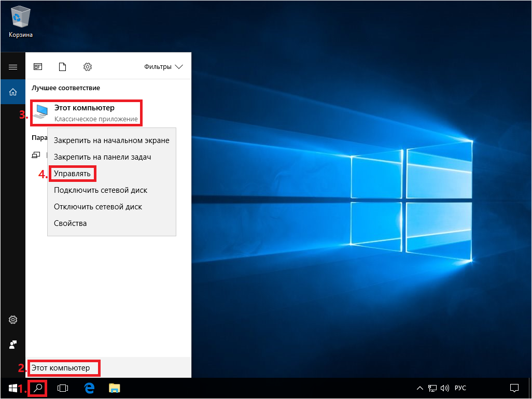Open the Фильтры dropdown

163,67
